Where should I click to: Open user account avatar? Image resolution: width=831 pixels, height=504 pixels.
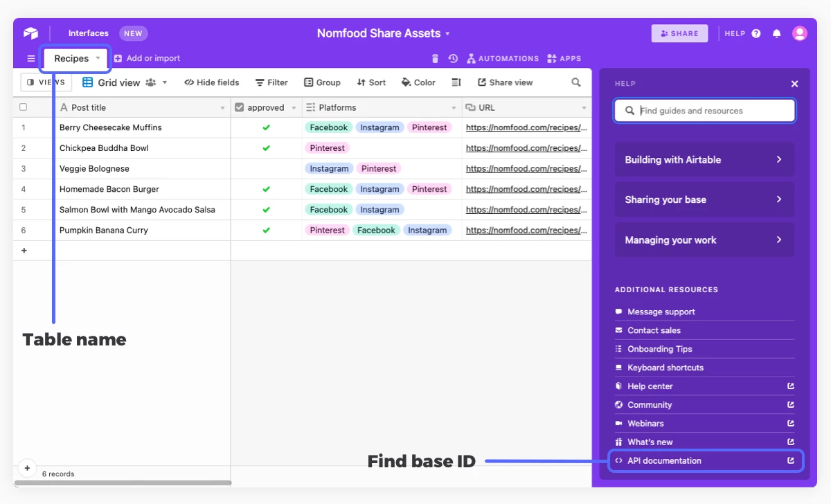coord(800,33)
